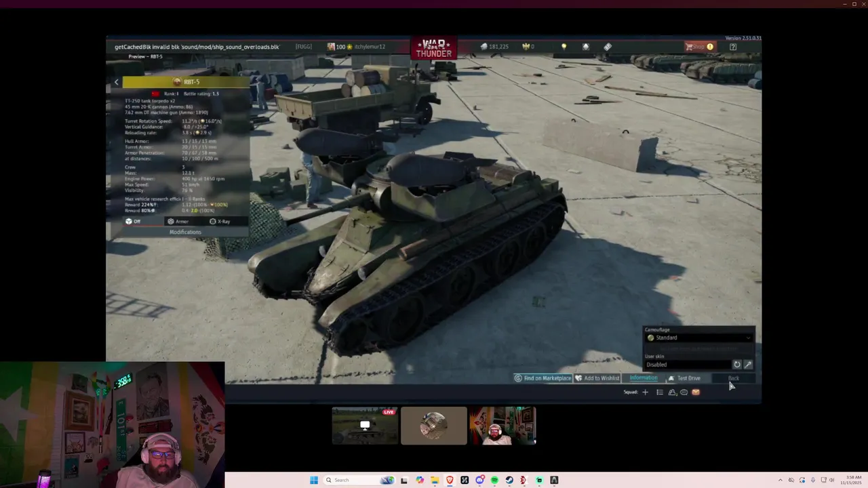
Task: Click the Back button
Action: point(734,378)
